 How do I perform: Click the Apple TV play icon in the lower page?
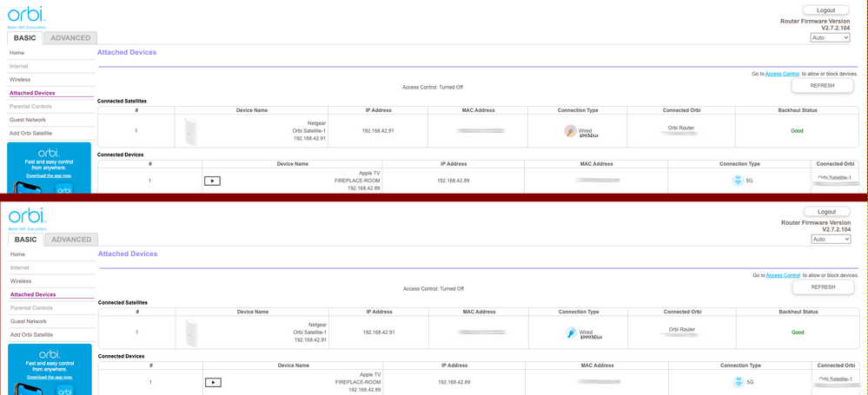(x=213, y=382)
